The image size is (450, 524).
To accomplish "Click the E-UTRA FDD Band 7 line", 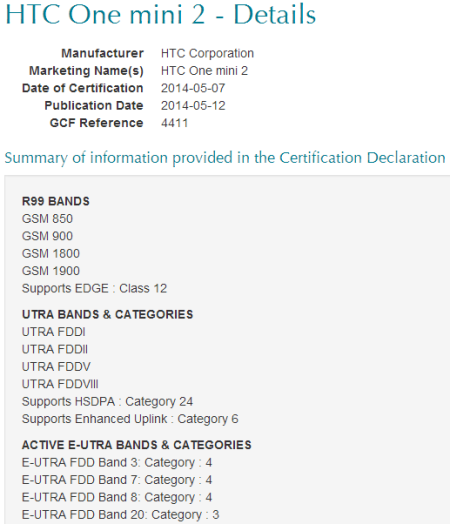I will 117,480.
